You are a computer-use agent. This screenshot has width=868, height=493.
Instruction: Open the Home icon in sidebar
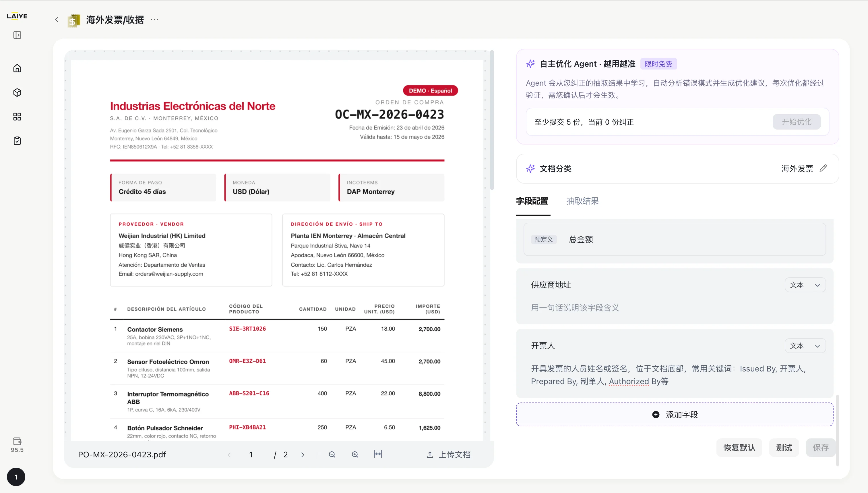click(x=17, y=68)
